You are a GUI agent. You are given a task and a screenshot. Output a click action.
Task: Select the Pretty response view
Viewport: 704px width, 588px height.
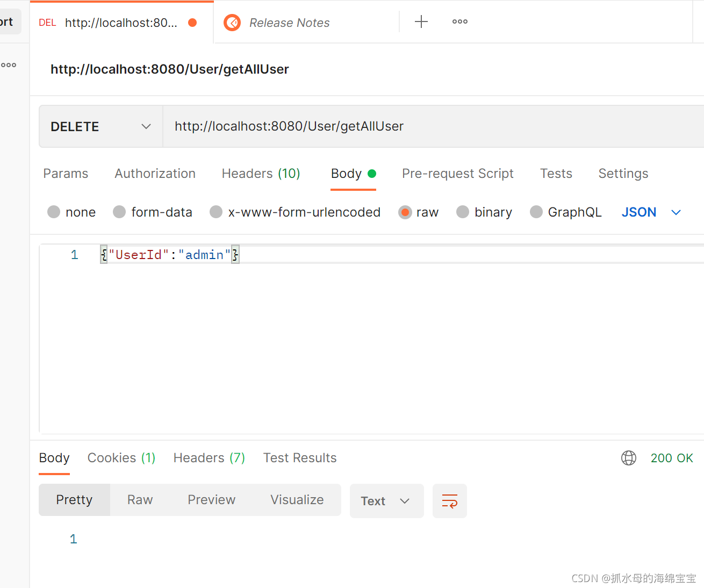coord(74,500)
